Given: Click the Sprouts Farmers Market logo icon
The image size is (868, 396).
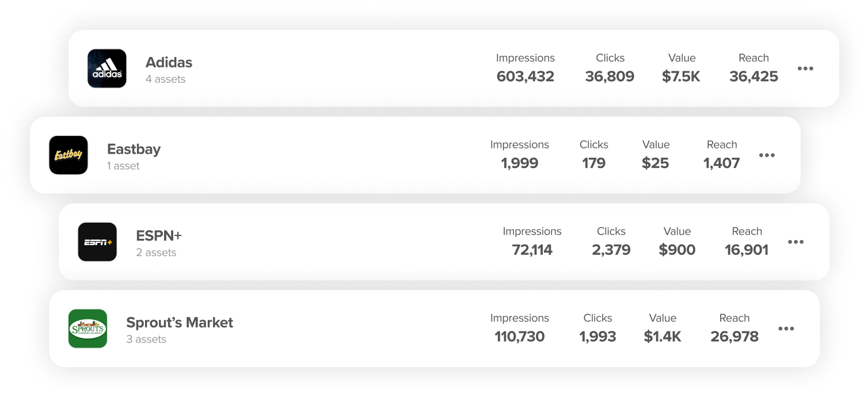Looking at the screenshot, I should 87,329.
